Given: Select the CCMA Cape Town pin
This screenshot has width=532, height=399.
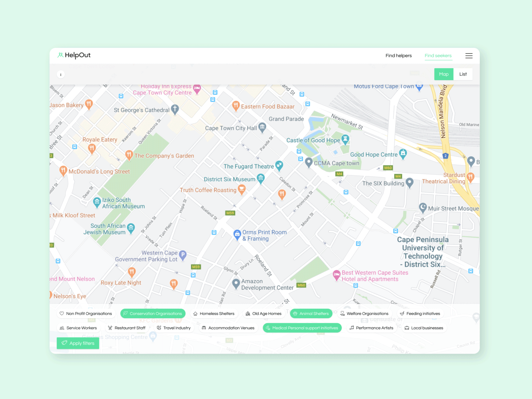Looking at the screenshot, I should 309,163.
